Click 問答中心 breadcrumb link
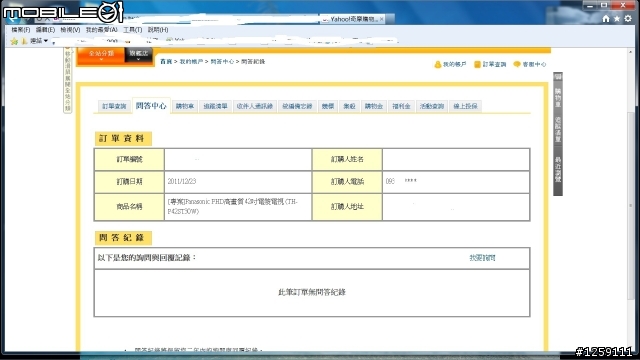 point(222,62)
